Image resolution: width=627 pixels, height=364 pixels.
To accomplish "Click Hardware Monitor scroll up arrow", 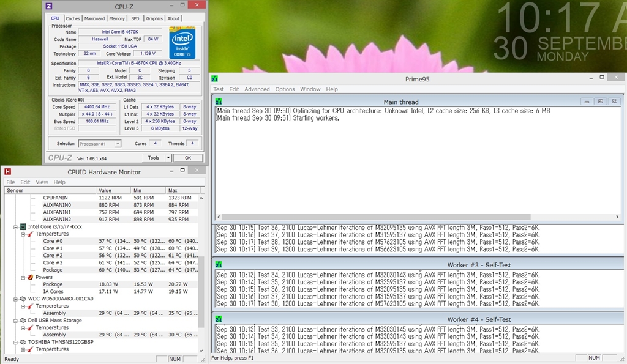I will pos(201,198).
